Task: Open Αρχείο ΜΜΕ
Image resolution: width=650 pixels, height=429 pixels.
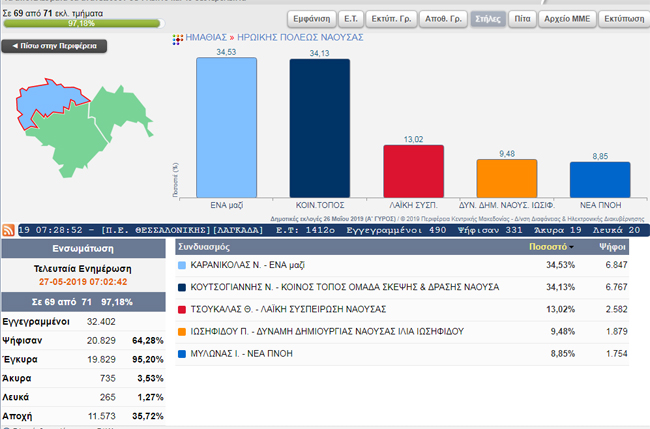Action: [568, 19]
